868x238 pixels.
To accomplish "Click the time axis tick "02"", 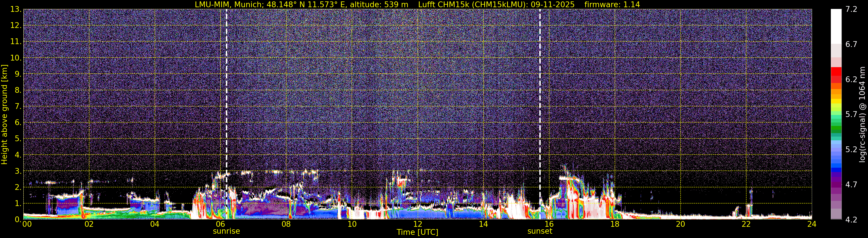I will [x=89, y=224].
